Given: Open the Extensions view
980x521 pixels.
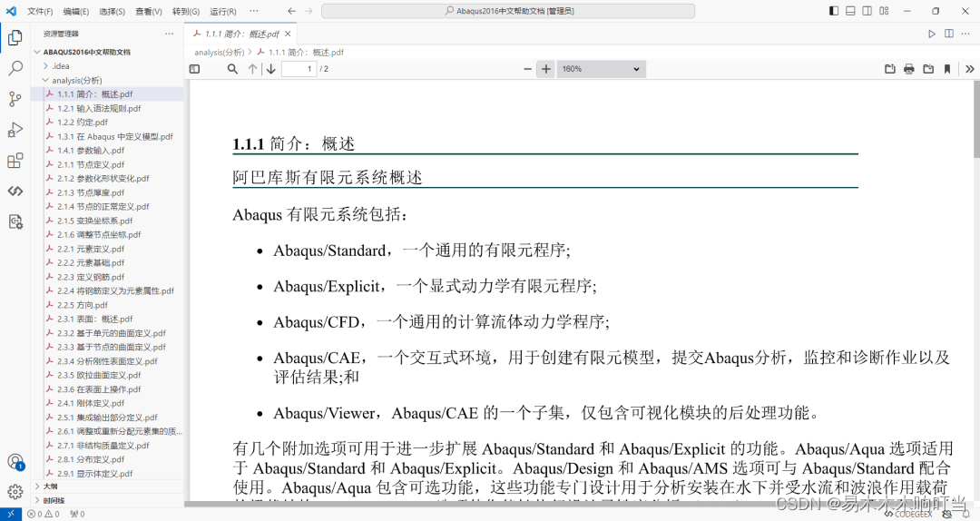Looking at the screenshot, I should pos(15,160).
